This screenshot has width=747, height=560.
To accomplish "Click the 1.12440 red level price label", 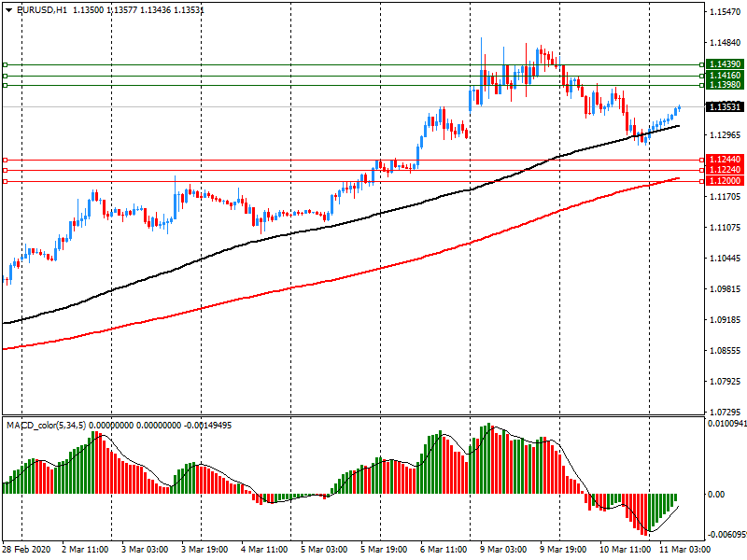I will point(725,160).
